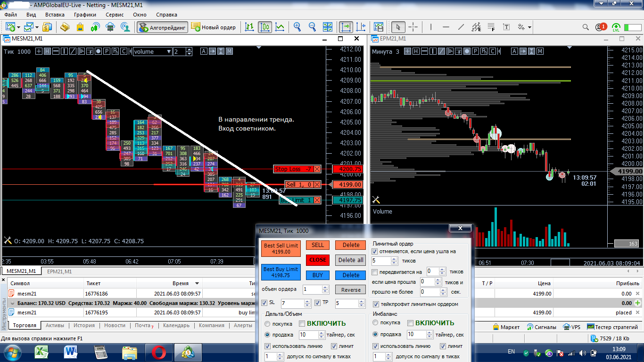Select the crosshair tool
Screen dimensions: 644x362
tap(413, 27)
